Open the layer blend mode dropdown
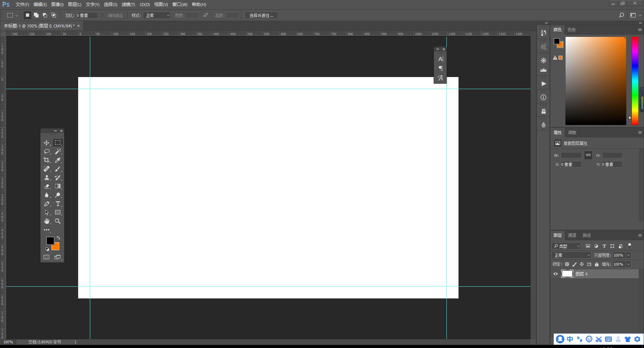Screen dimensions: 644x348 [571, 255]
